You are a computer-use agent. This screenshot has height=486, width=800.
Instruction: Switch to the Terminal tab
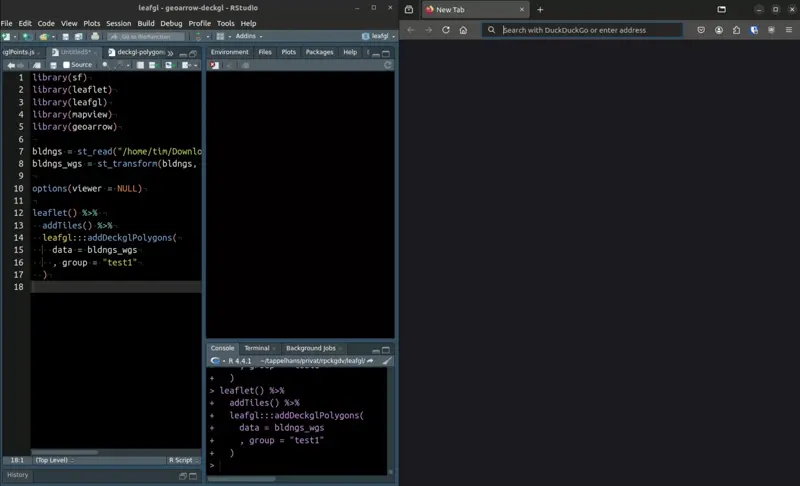tap(256, 348)
